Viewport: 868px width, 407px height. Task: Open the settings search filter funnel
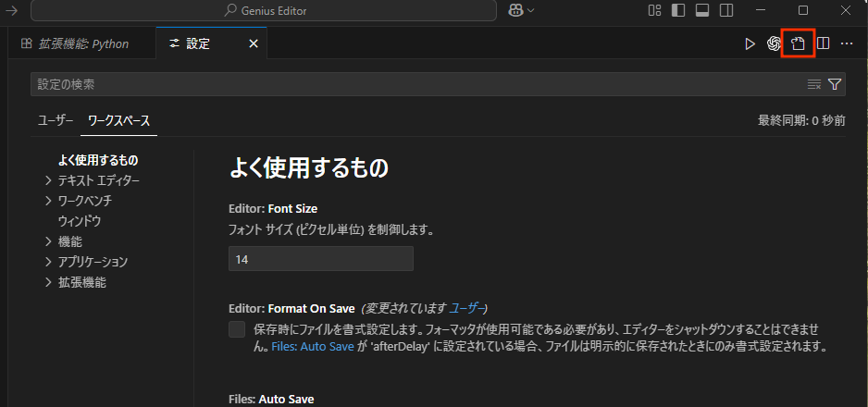click(x=835, y=84)
